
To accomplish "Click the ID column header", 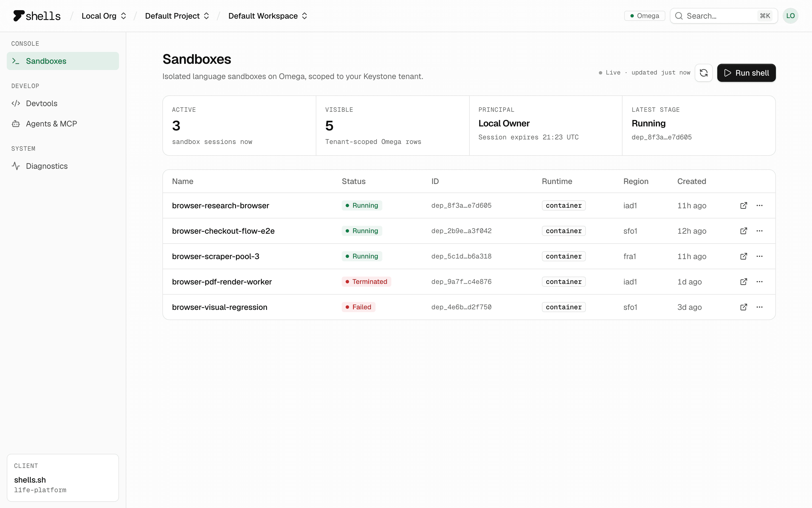I will tap(435, 181).
